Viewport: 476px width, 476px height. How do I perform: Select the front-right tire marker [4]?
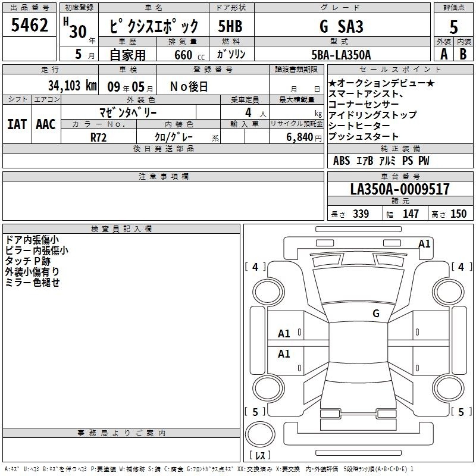(x=461, y=267)
